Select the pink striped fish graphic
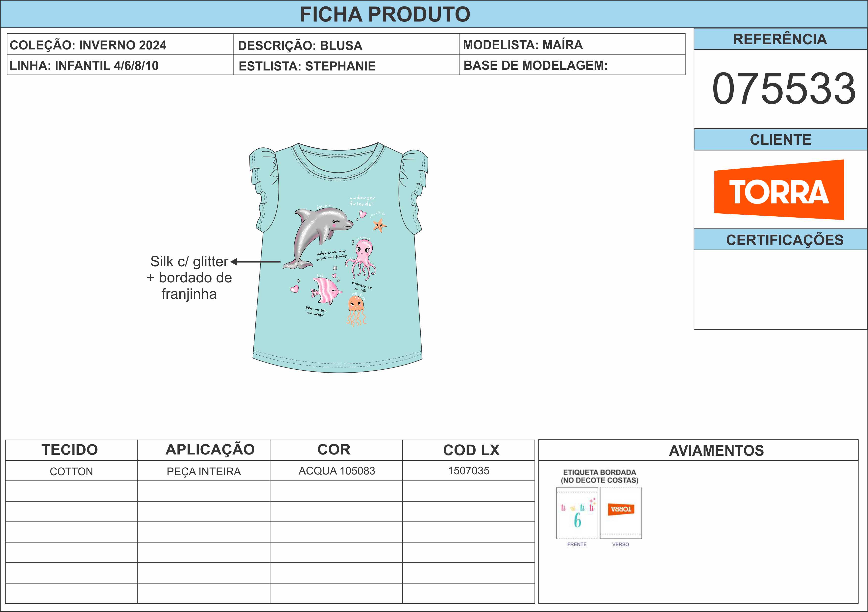The width and height of the screenshot is (868, 612). pos(326,290)
